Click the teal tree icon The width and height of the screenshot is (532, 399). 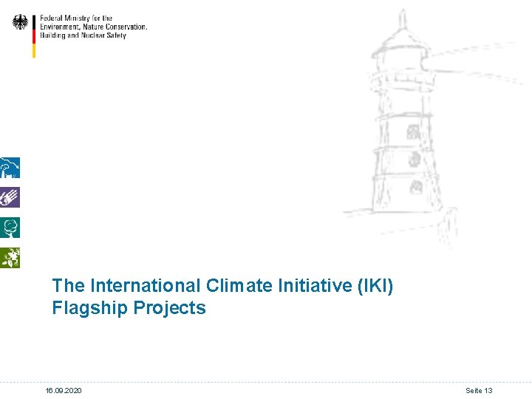[x=10, y=228]
